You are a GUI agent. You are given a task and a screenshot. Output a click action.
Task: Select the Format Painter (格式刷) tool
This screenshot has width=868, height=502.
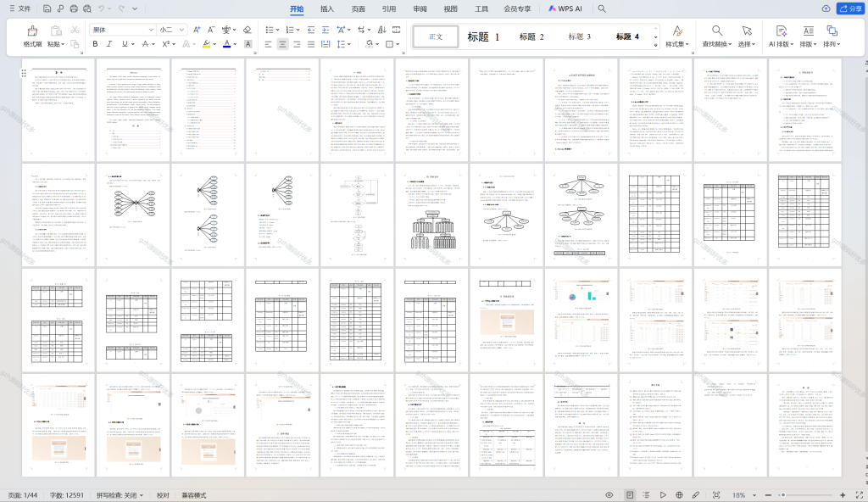32,36
